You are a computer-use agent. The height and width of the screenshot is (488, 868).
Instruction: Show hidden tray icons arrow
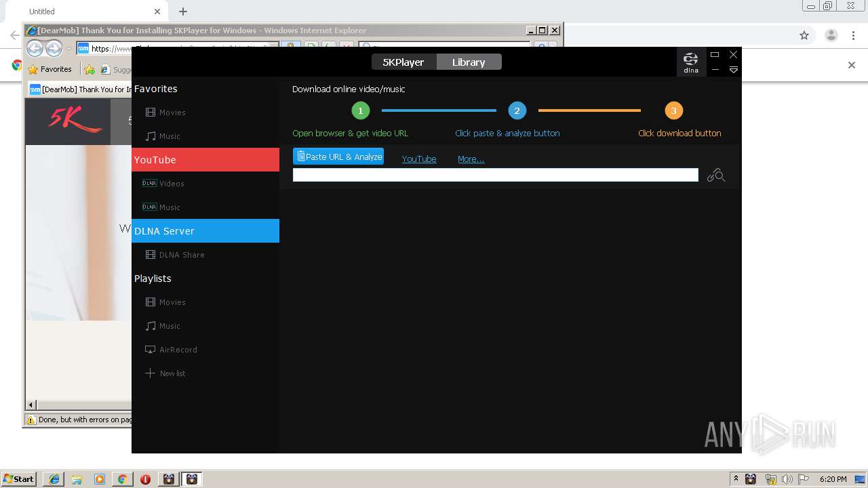736,479
